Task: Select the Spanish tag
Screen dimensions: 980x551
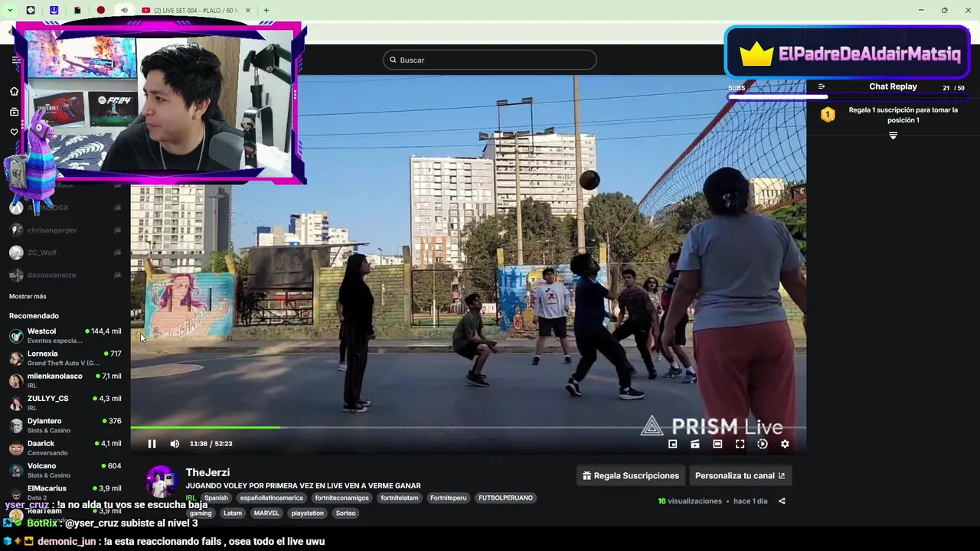Action: pos(216,497)
